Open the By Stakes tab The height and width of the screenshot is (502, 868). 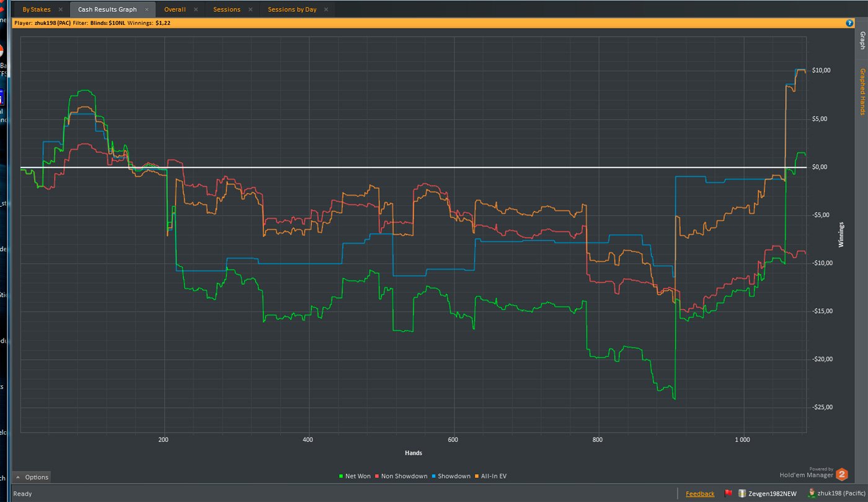coord(37,9)
